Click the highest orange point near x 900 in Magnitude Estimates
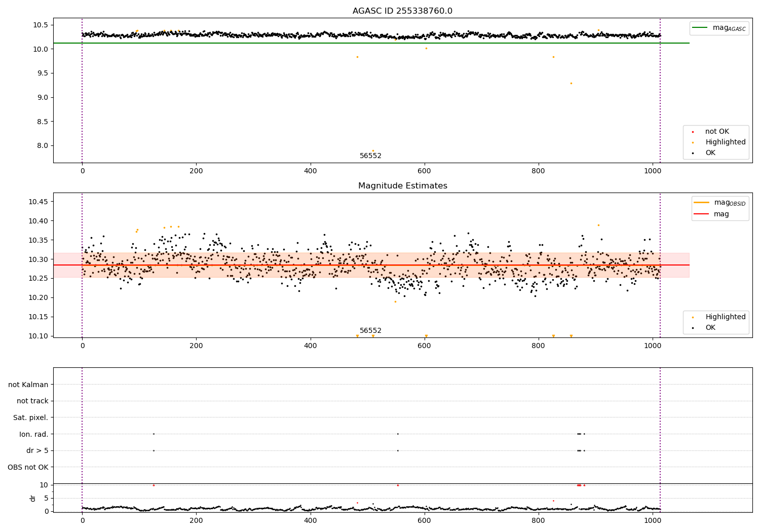760x532 pixels. [x=598, y=225]
